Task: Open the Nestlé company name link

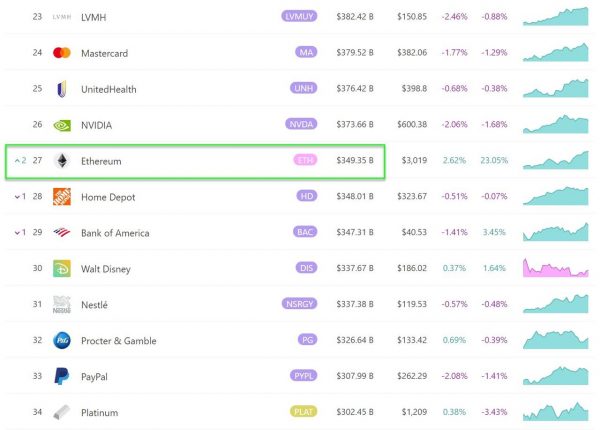Action: 94,305
